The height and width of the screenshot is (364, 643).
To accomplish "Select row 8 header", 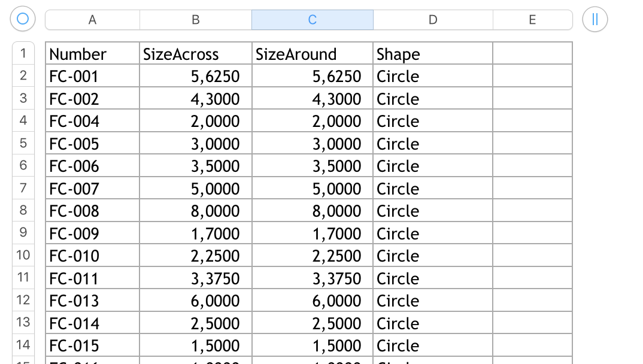I will (23, 210).
